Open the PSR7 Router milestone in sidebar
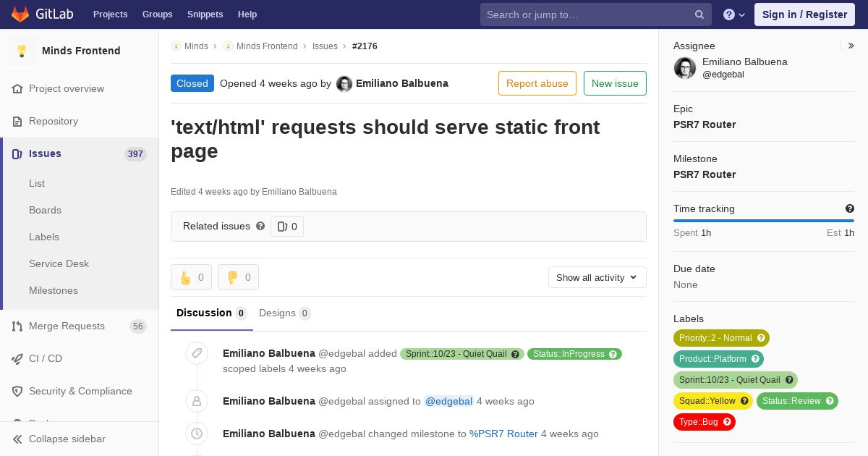This screenshot has height=456, width=868. (705, 174)
